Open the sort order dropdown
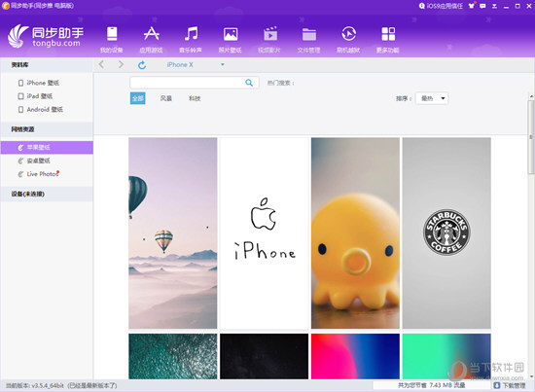Screen dimensions: 535x392 [x=432, y=98]
